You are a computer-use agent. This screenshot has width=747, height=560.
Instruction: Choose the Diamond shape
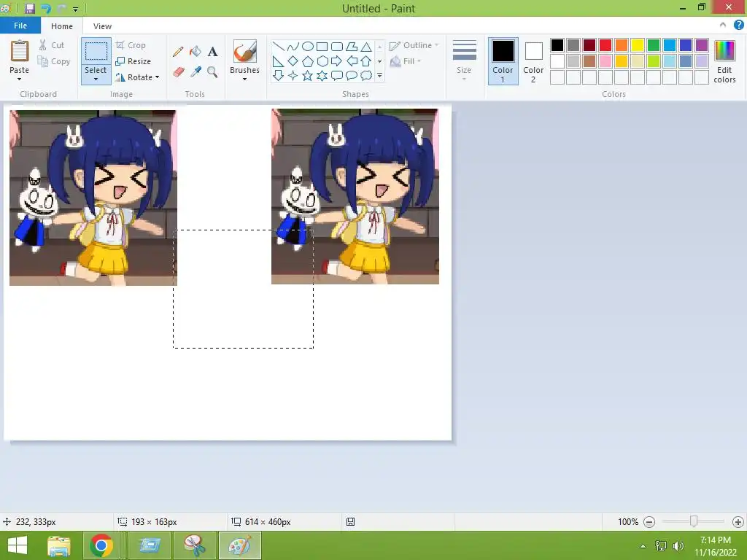pyautogui.click(x=293, y=61)
